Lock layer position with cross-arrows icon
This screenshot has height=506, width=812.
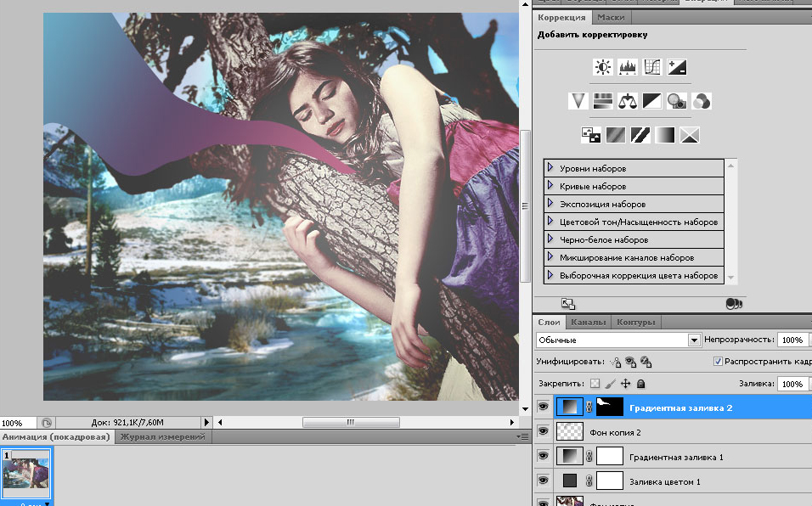pos(626,384)
